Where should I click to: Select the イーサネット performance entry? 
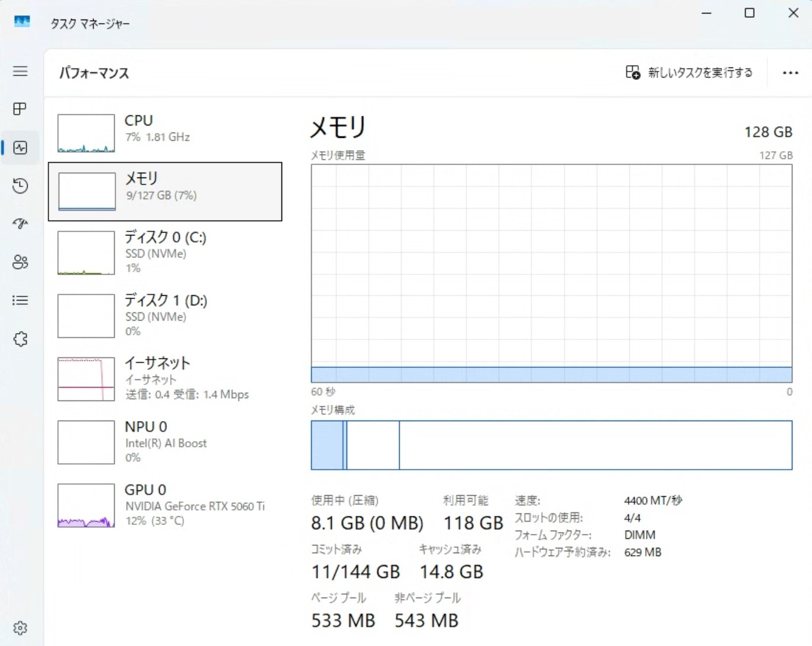166,379
